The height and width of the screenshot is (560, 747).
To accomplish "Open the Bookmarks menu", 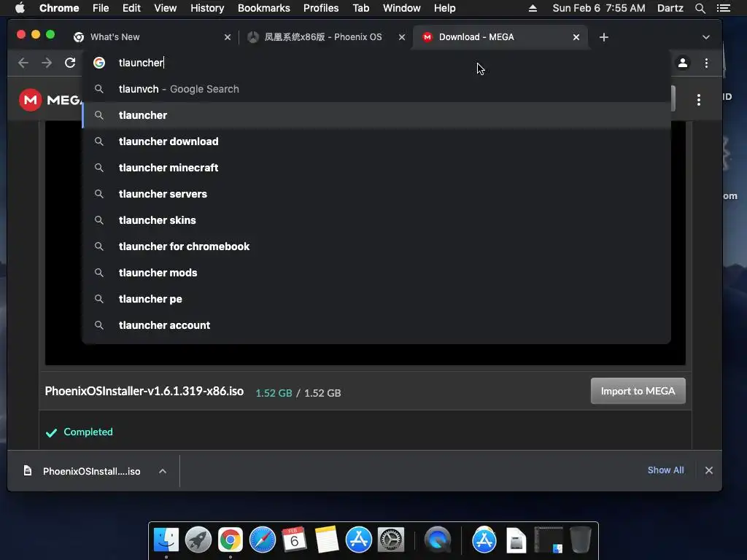I will tap(264, 8).
